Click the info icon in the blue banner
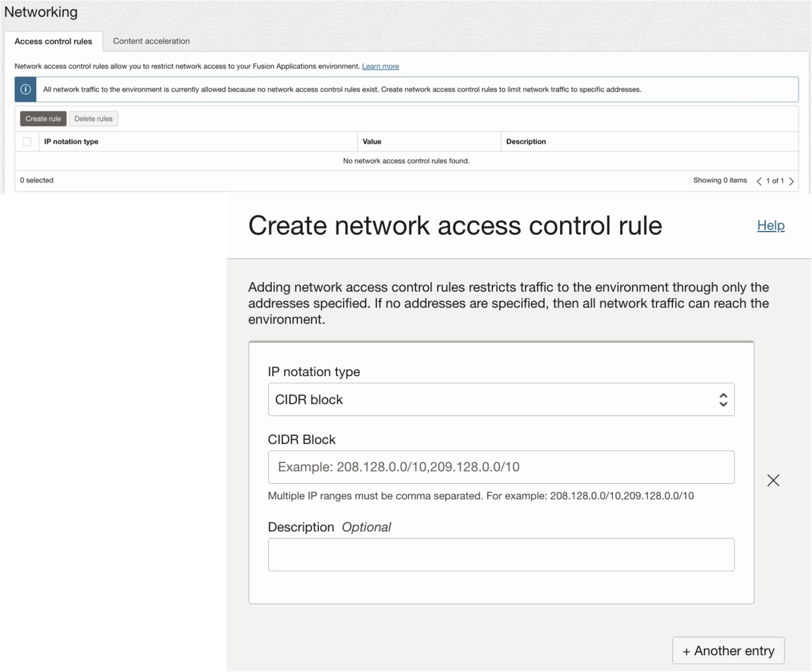This screenshot has width=812, height=672. [x=26, y=89]
